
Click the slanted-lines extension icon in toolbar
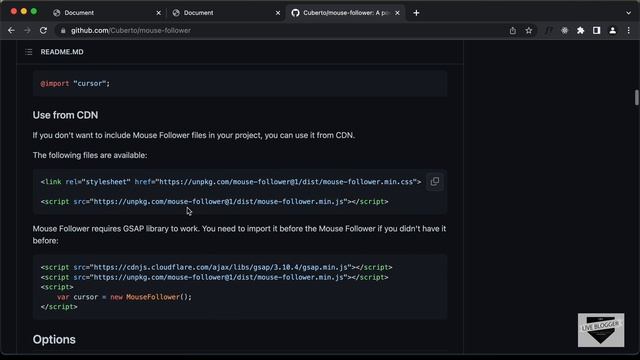pos(549,31)
